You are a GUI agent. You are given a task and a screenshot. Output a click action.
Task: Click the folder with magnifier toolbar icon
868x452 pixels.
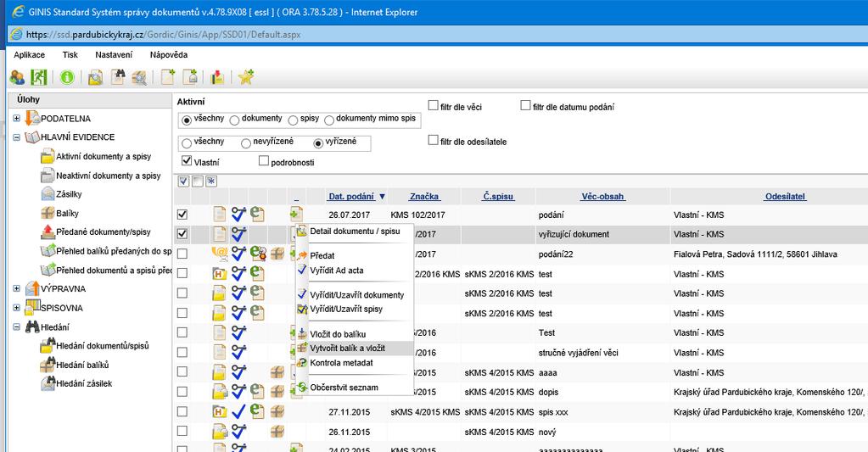coord(95,77)
